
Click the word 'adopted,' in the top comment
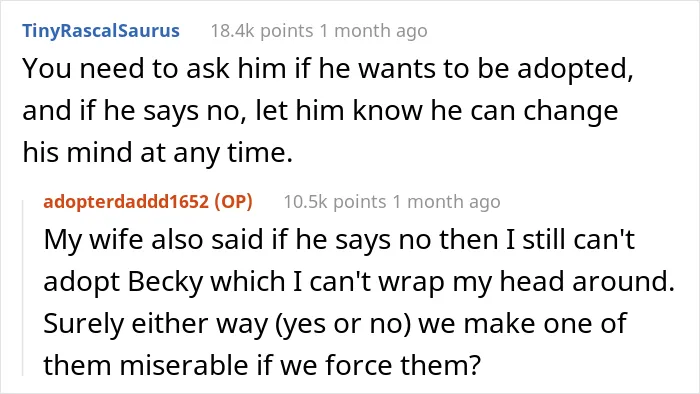click(x=575, y=71)
